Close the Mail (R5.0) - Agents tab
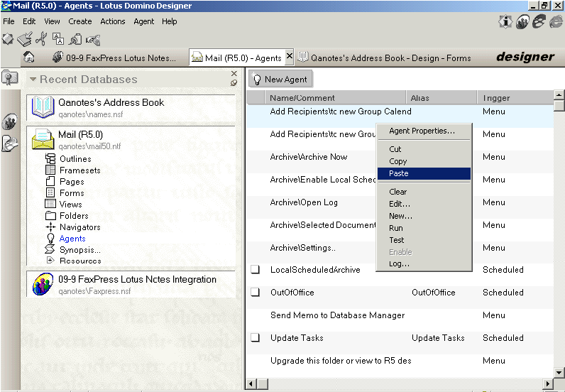The image size is (565, 392). click(289, 58)
